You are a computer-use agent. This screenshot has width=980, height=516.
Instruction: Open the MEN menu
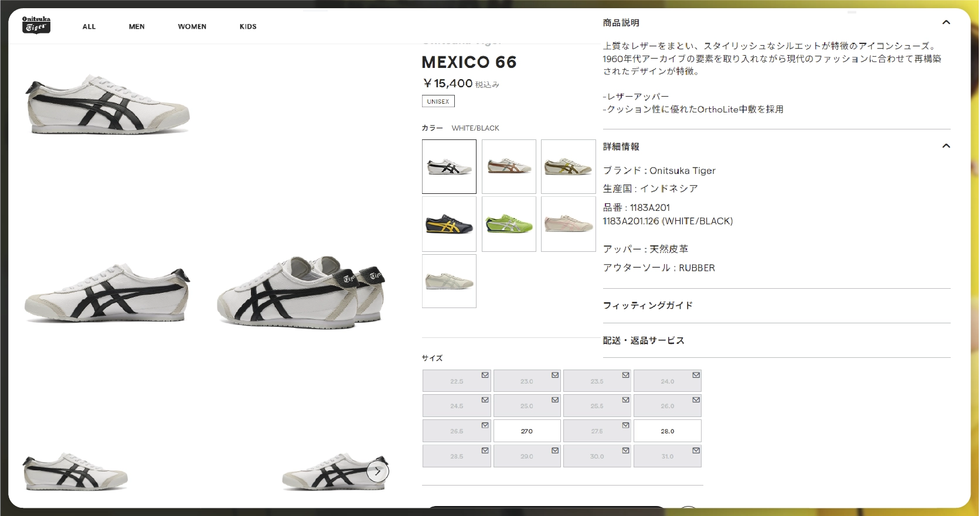[x=137, y=26]
